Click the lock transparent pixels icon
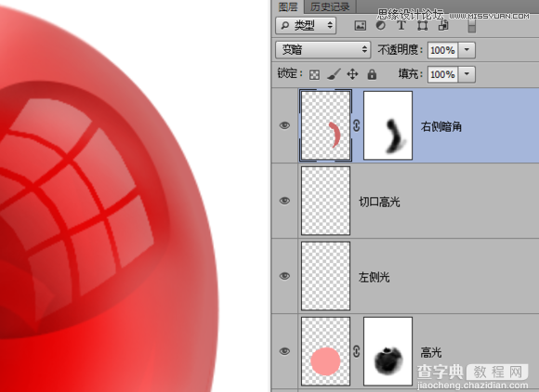Image resolution: width=539 pixels, height=392 pixels. tap(314, 74)
